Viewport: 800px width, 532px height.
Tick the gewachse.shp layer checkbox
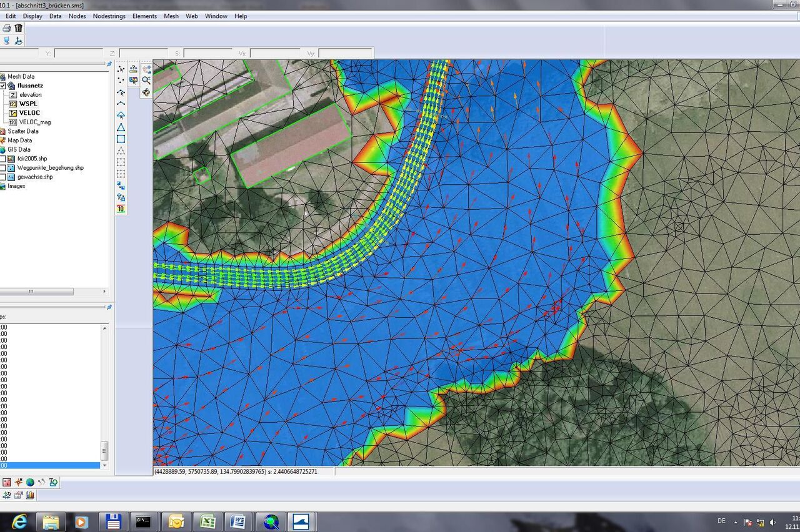[x=3, y=177]
